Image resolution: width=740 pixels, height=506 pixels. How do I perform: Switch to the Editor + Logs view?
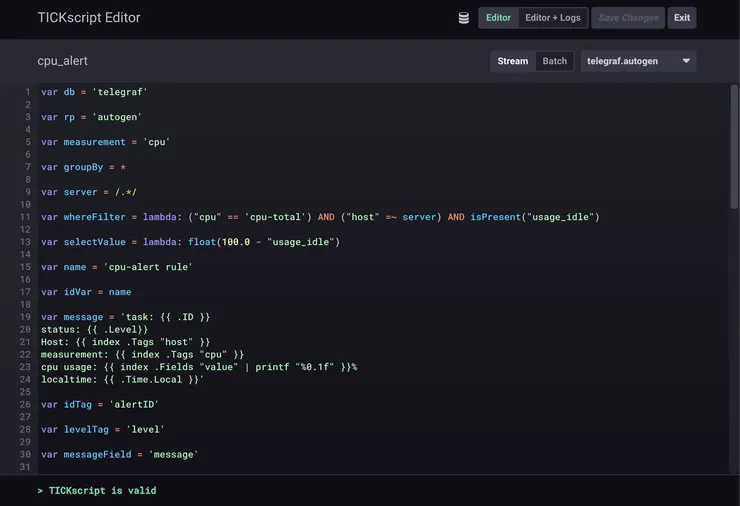coord(552,18)
